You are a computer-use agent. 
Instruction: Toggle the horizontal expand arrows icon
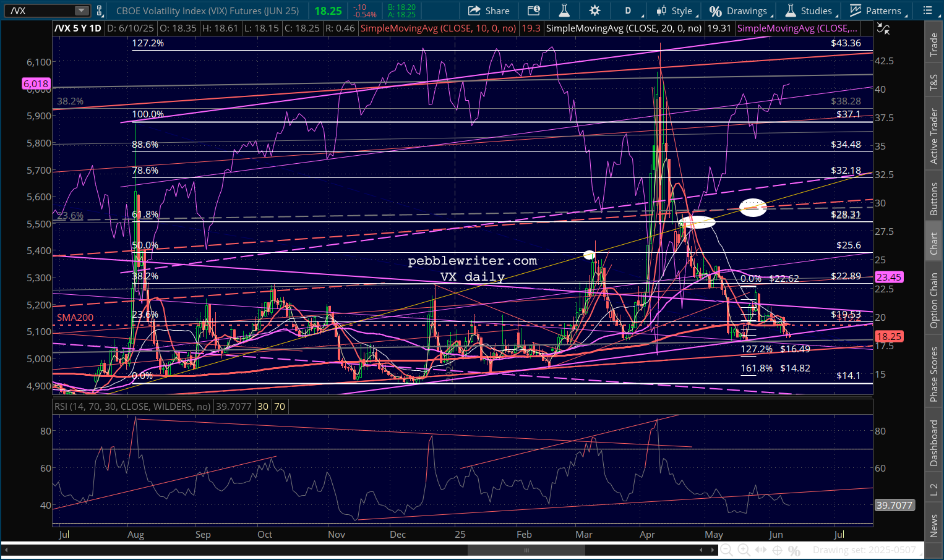click(x=761, y=550)
